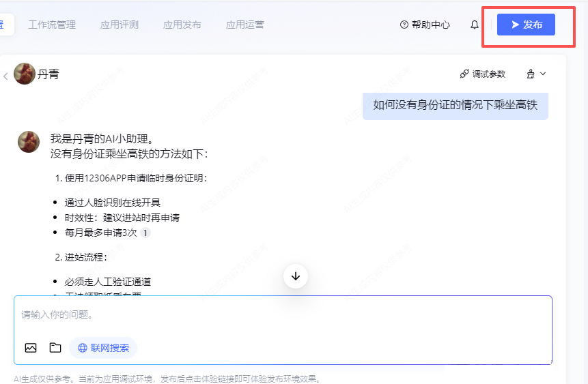Switch to the 应用评测 tab

pos(120,25)
